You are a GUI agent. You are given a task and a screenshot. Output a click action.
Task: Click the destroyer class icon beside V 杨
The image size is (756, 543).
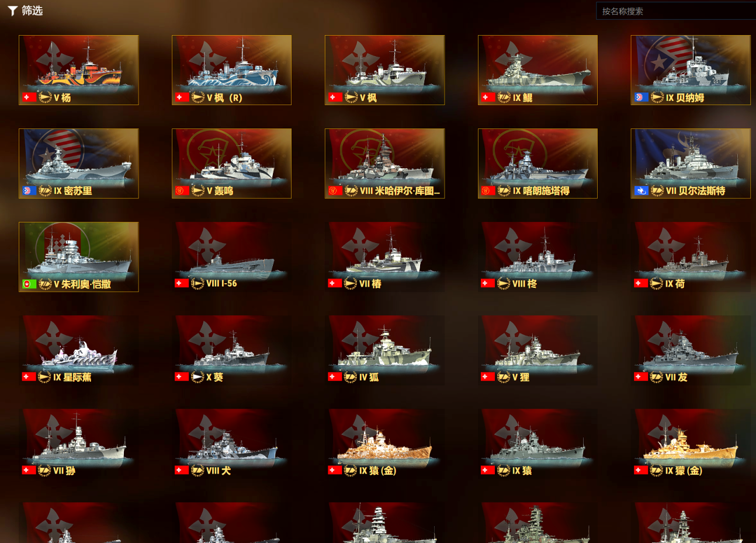click(45, 98)
